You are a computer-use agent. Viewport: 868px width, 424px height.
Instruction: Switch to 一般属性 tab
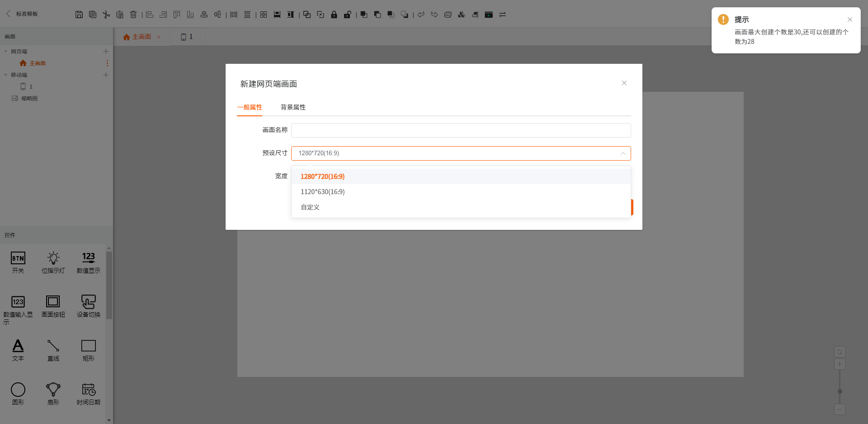[250, 107]
